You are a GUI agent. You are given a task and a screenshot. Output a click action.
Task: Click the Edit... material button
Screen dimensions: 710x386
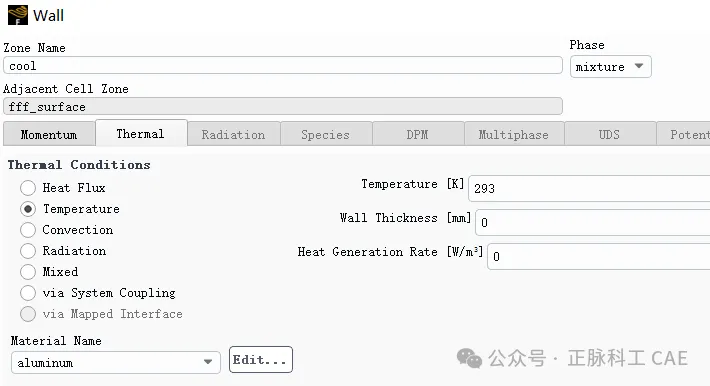(x=260, y=360)
